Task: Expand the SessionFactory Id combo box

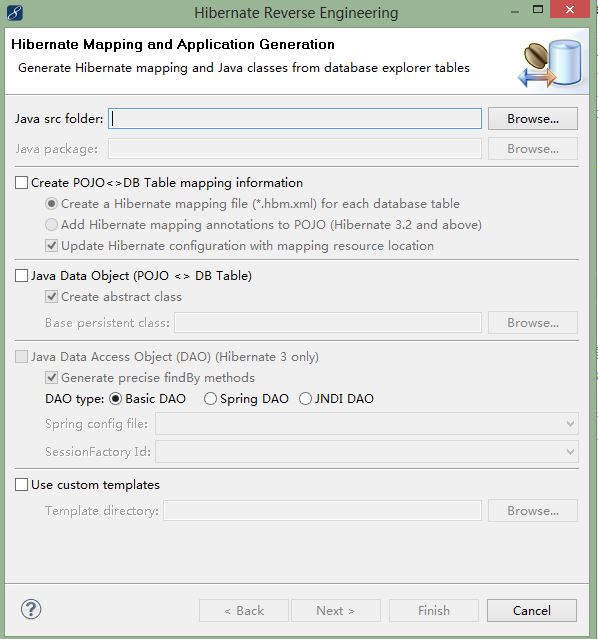Action: click(x=367, y=452)
